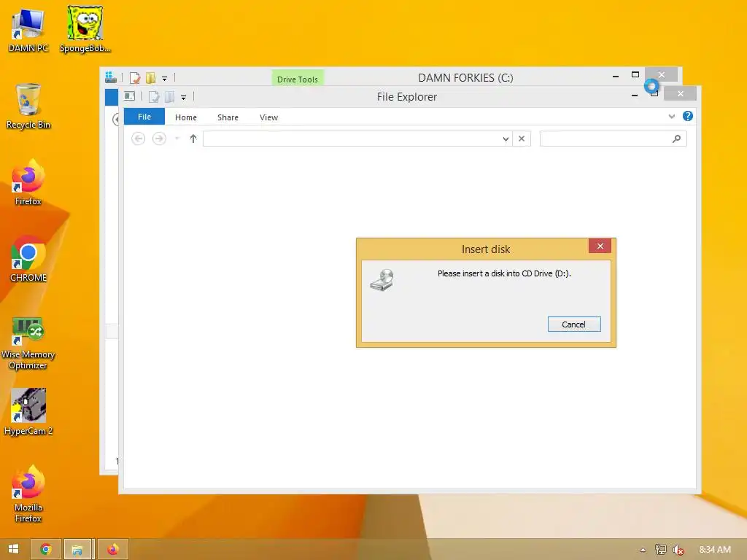The height and width of the screenshot is (560, 747).
Task: Open Drive Tools tab in DAMN FORKIES window
Action: pyautogui.click(x=298, y=79)
